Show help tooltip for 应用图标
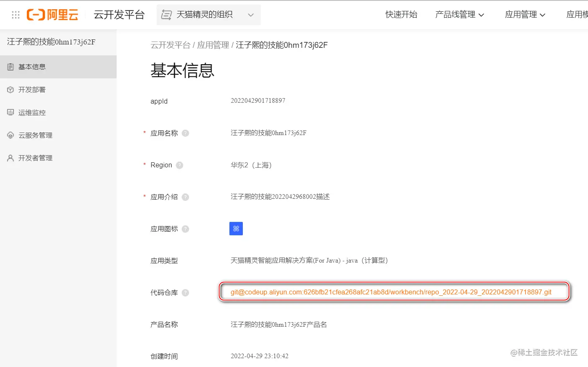The width and height of the screenshot is (588, 367). pyautogui.click(x=185, y=229)
